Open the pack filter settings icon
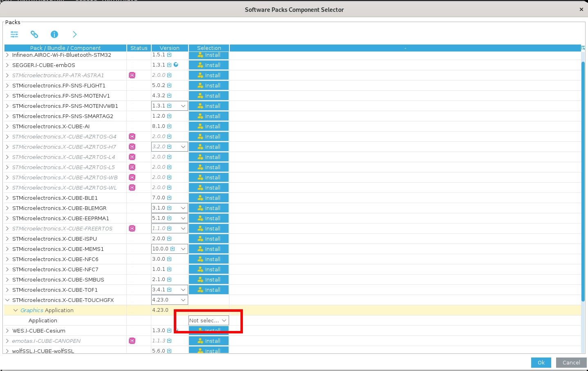 tap(14, 34)
